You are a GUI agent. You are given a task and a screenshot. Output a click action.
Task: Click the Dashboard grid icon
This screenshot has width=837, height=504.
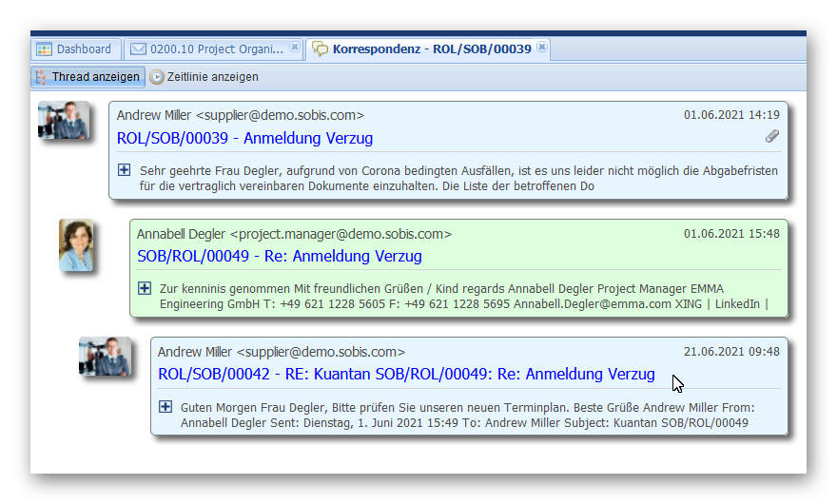44,49
